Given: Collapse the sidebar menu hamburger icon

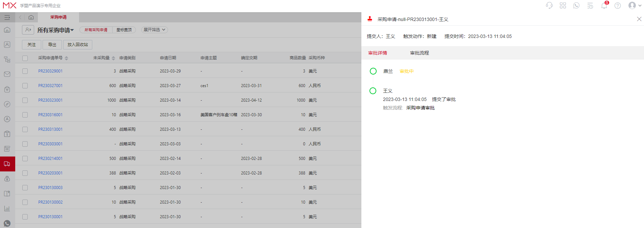Looking at the screenshot, I should tap(7, 17).
